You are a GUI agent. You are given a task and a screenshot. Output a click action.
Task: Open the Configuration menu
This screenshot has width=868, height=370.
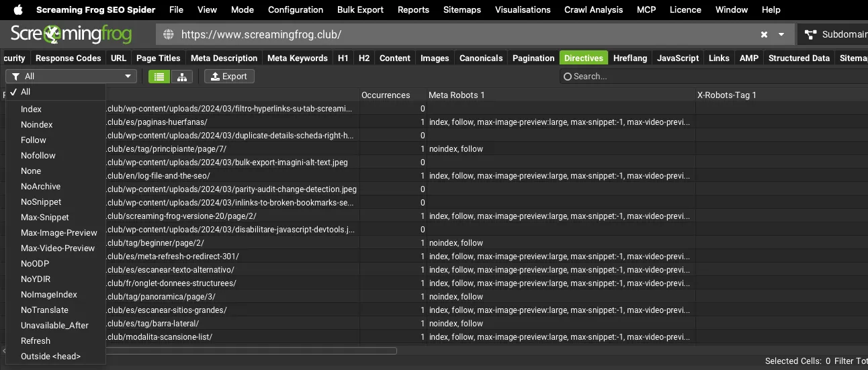pyautogui.click(x=296, y=9)
